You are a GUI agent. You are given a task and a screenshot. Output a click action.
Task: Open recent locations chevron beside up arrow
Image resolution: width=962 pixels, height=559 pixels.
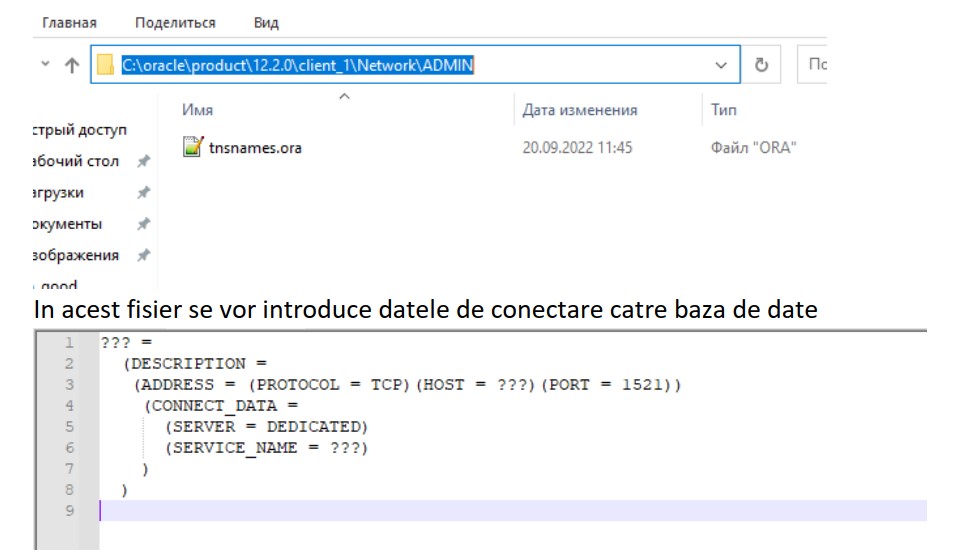45,64
